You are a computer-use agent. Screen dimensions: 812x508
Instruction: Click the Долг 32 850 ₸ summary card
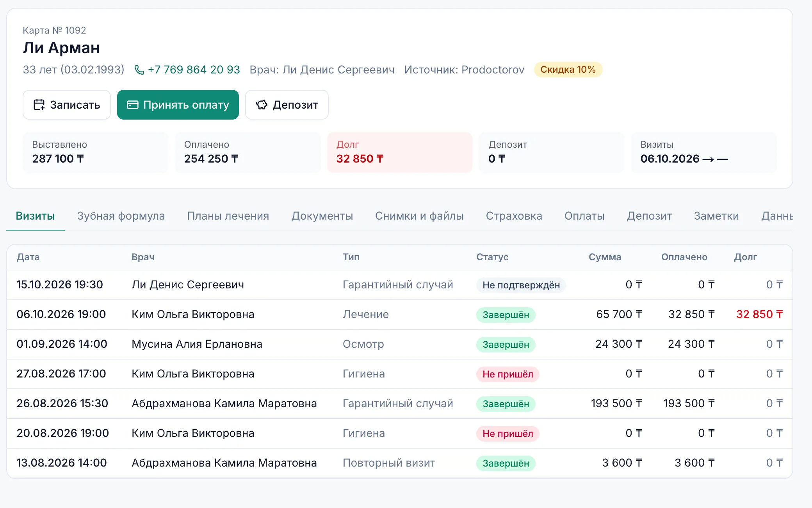(400, 152)
